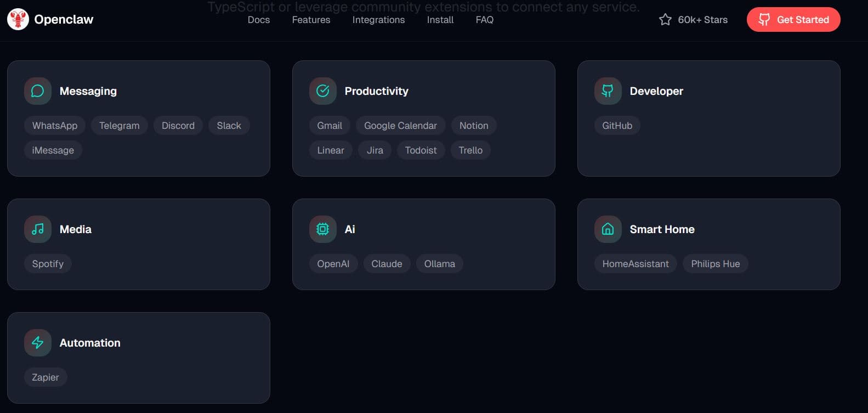Click the Developer GitHub cat icon
This screenshot has width=868, height=413.
pos(608,91)
